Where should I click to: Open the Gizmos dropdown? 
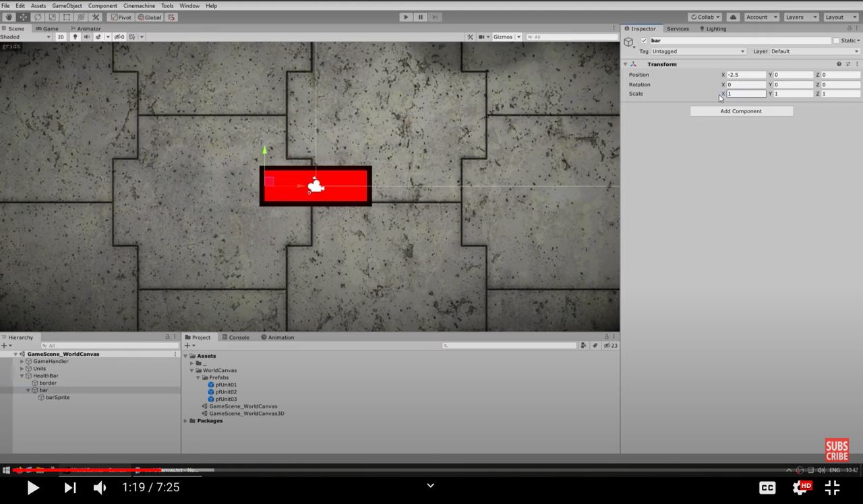507,37
